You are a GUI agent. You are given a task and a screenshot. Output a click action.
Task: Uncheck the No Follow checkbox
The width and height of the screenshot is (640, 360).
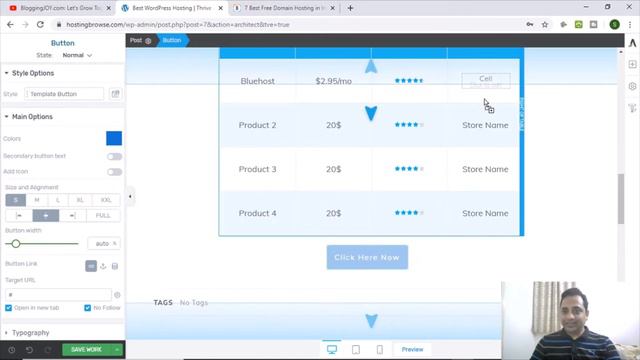[87, 308]
